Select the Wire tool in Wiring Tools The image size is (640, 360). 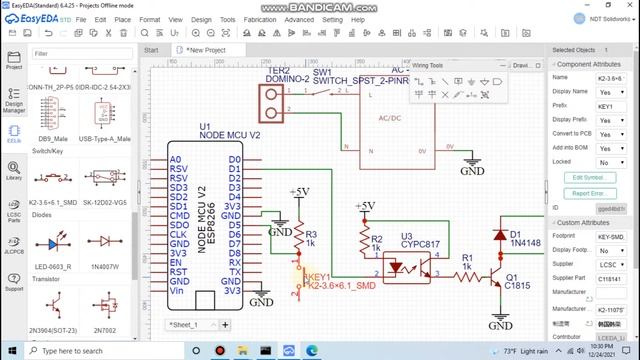419,82
